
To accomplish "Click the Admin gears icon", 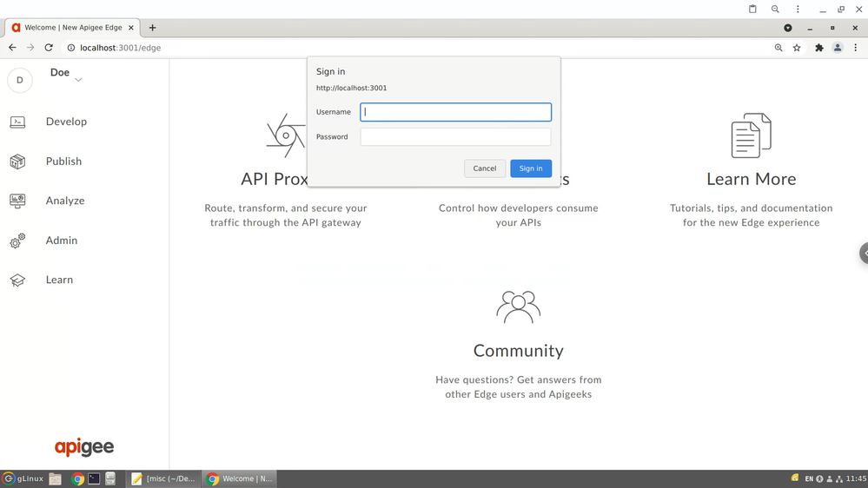I will click(x=17, y=241).
